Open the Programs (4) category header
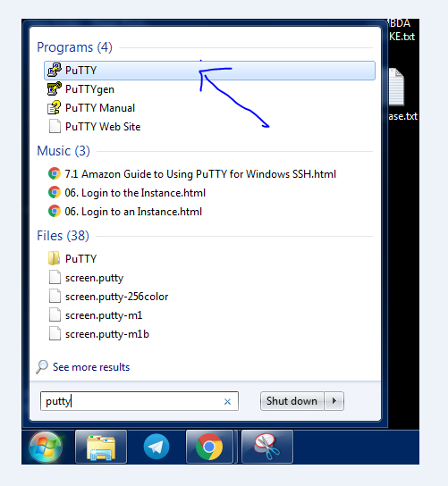 click(74, 47)
